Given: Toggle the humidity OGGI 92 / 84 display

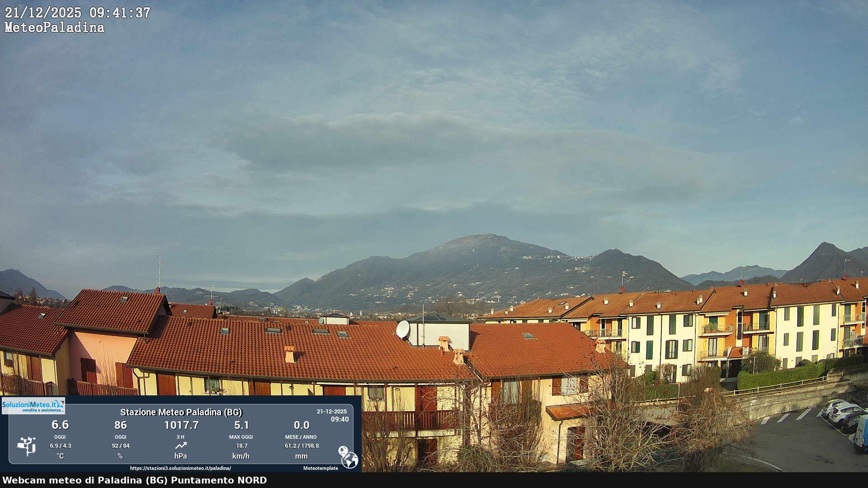Looking at the screenshot, I should click(x=120, y=445).
